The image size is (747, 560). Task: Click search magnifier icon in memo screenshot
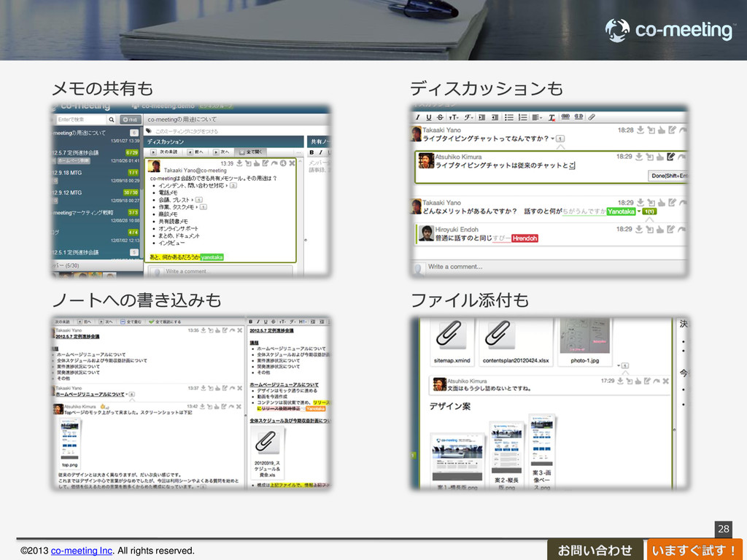[x=112, y=120]
